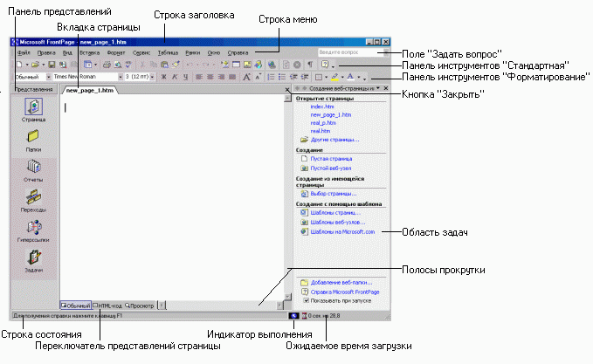Click the vertical scrollbar down arrow
Image resolution: width=593 pixels, height=364 pixels.
(x=288, y=297)
